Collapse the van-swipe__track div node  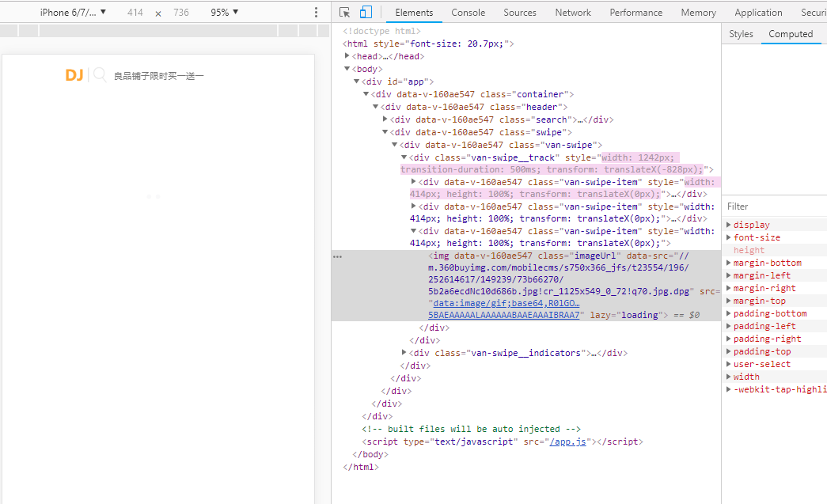coord(404,157)
